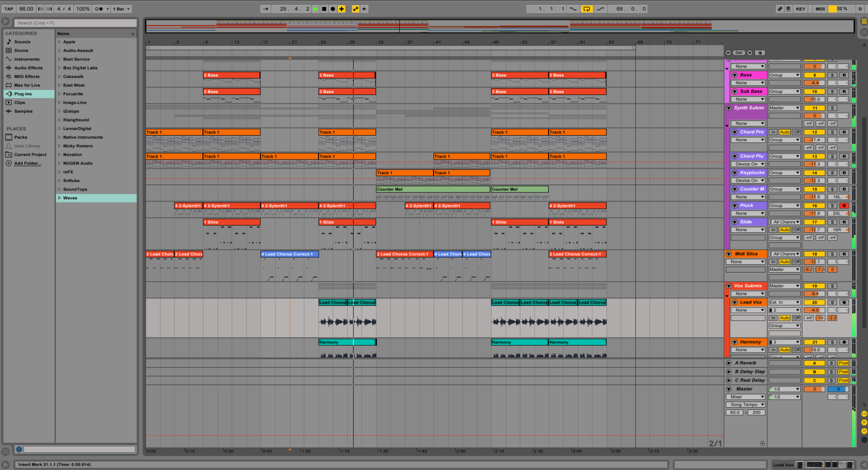The image size is (868, 470).
Task: Select Drums category in browser
Action: pos(21,50)
